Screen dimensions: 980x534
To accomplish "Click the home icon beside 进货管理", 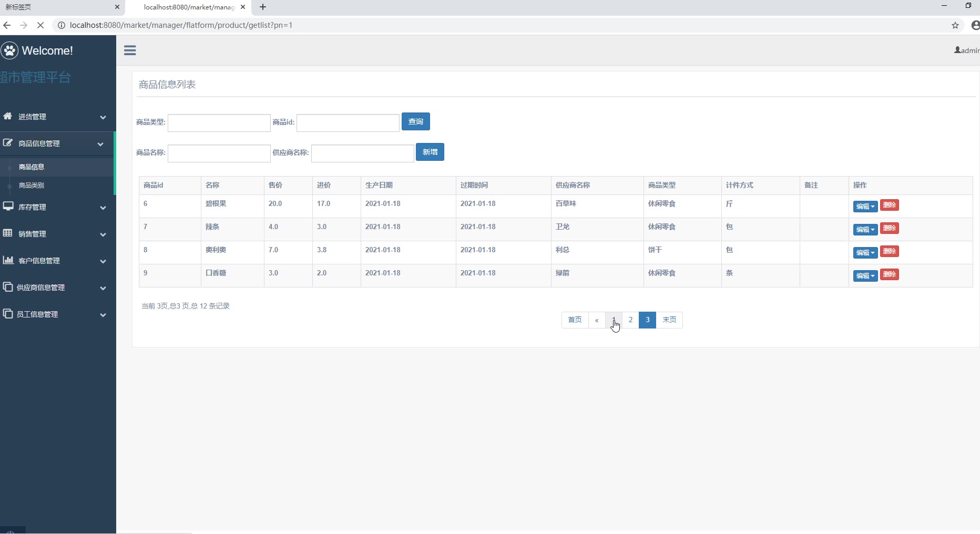I will coord(7,116).
